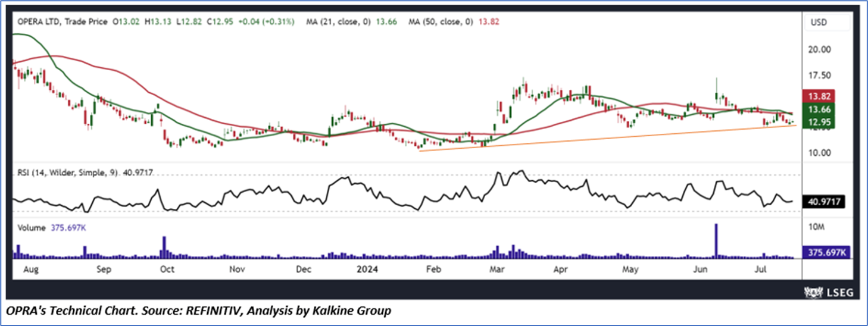Image resolution: width=868 pixels, height=326 pixels.
Task: Click the Apr label on time axis
Action: coord(561,270)
